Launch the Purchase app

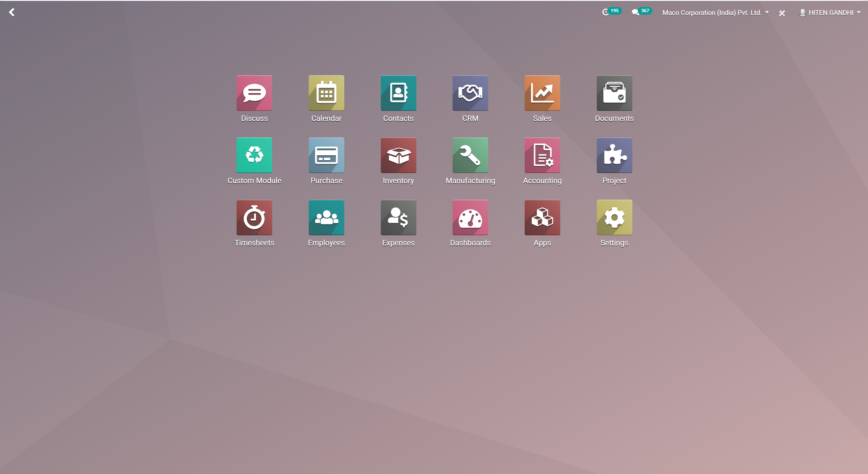tap(326, 155)
